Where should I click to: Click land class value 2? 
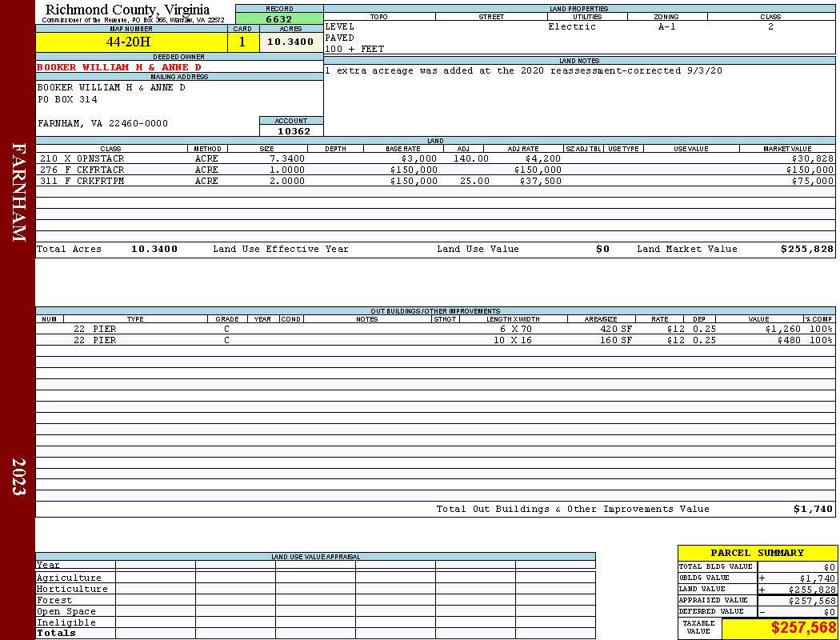(x=770, y=26)
